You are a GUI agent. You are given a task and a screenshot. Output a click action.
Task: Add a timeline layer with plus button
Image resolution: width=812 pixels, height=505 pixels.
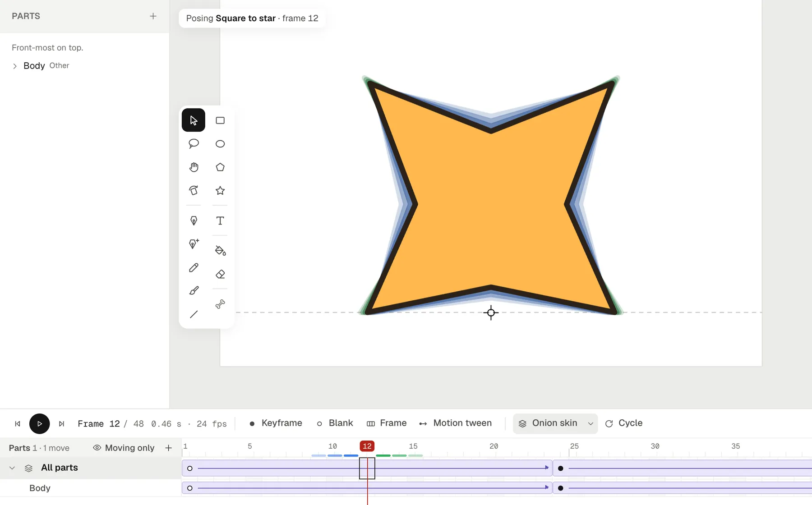[x=169, y=448]
